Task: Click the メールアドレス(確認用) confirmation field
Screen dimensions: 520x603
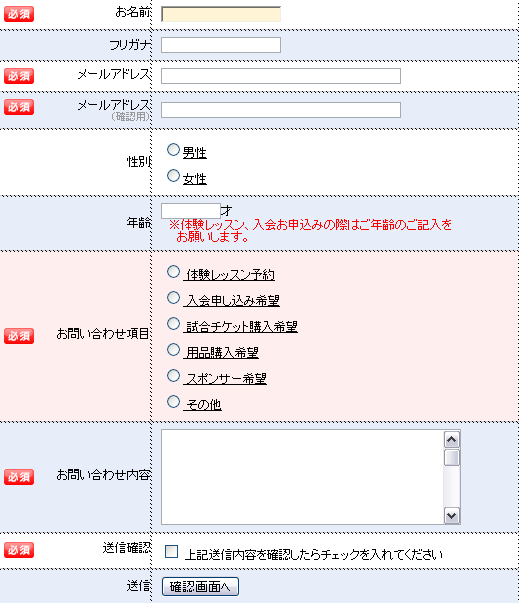Action: pyautogui.click(x=281, y=110)
